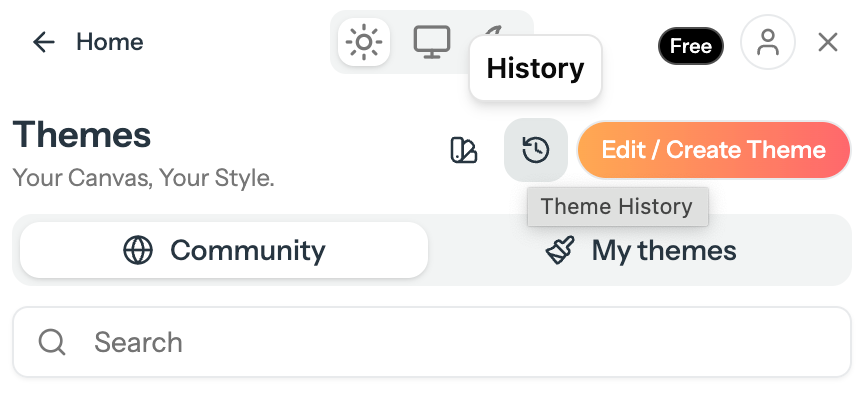Select the system monitor theme mode
864x416 pixels.
coord(432,42)
